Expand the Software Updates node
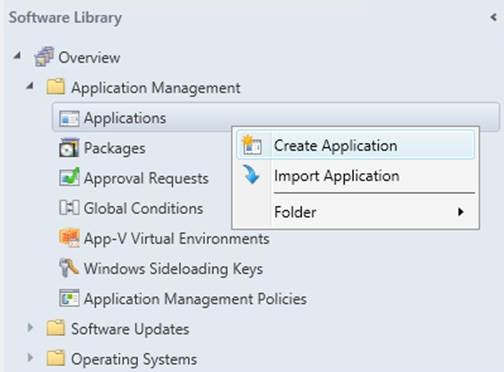This screenshot has height=372, width=504. [x=30, y=328]
